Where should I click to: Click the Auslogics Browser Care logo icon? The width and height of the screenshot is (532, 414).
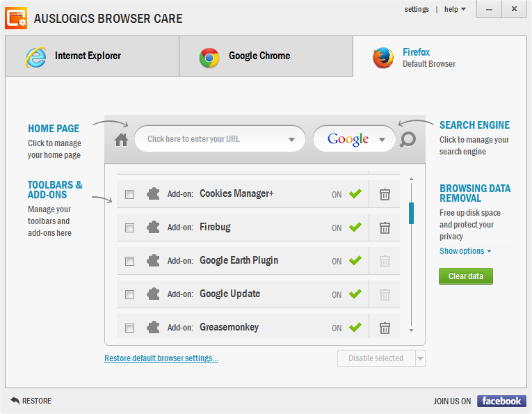16,18
